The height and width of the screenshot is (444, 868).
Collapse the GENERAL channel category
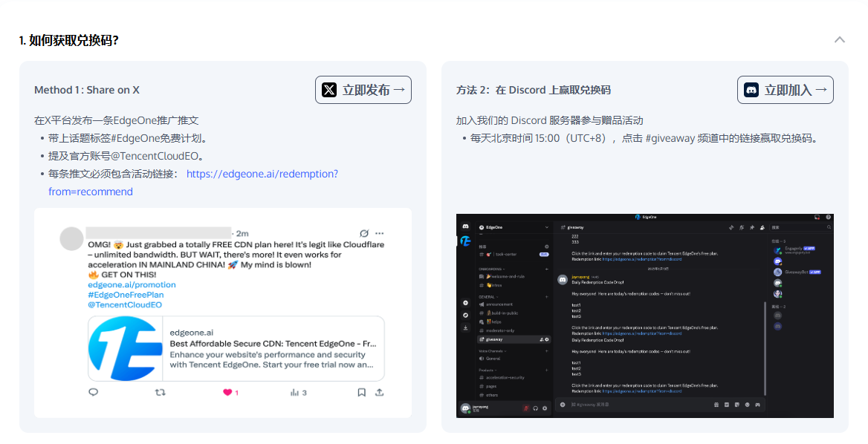click(487, 297)
